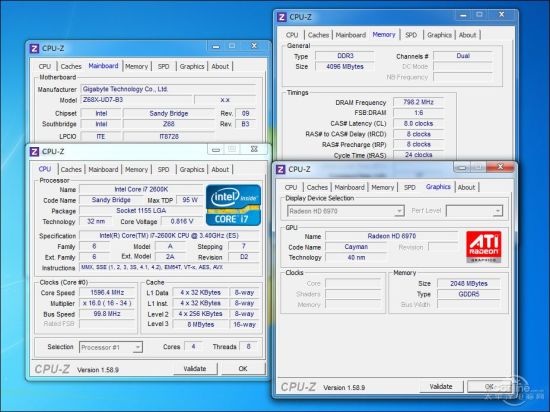Image resolution: width=550 pixels, height=412 pixels.
Task: Open the About tab in the Graphics window
Action: tap(466, 187)
